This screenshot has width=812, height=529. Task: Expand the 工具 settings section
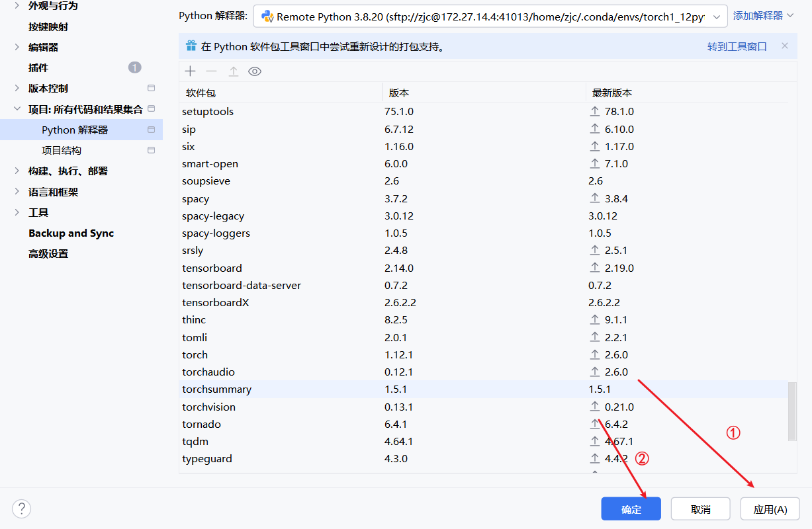pyautogui.click(x=17, y=212)
